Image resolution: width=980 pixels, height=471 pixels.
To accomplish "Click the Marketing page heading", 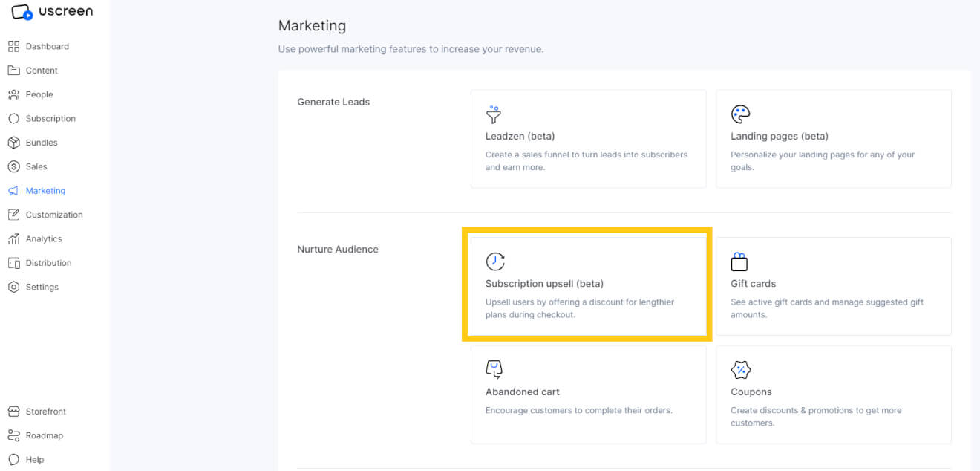I will 312,25.
